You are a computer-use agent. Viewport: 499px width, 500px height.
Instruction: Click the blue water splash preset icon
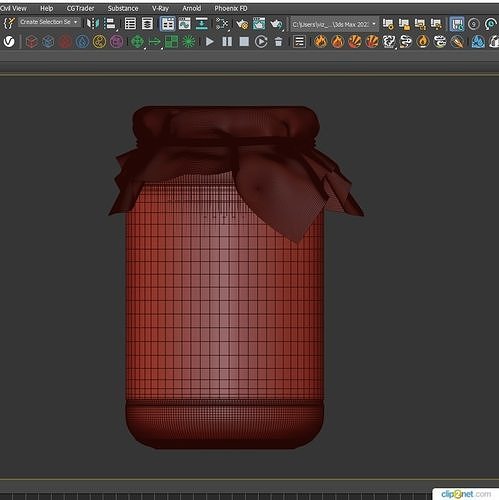click(478, 42)
